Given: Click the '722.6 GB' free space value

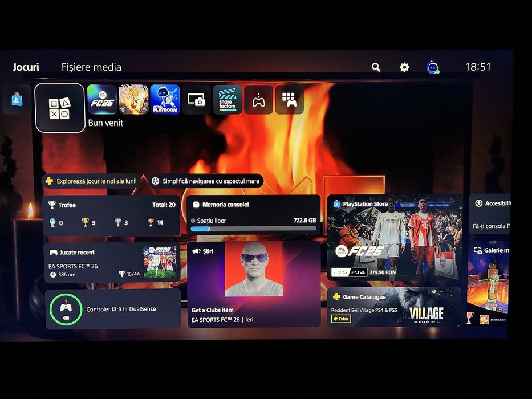Looking at the screenshot, I should pyautogui.click(x=304, y=221).
